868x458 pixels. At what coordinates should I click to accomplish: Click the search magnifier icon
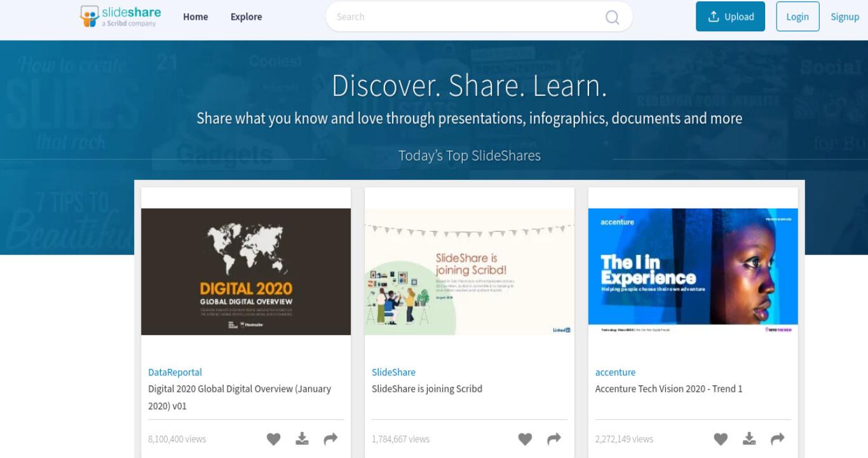(612, 17)
